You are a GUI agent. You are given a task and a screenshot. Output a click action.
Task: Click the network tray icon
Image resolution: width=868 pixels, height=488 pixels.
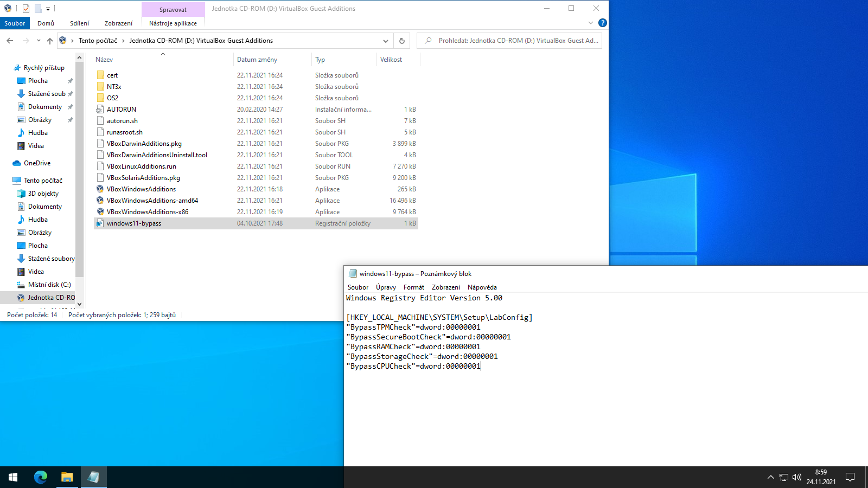coord(783,477)
